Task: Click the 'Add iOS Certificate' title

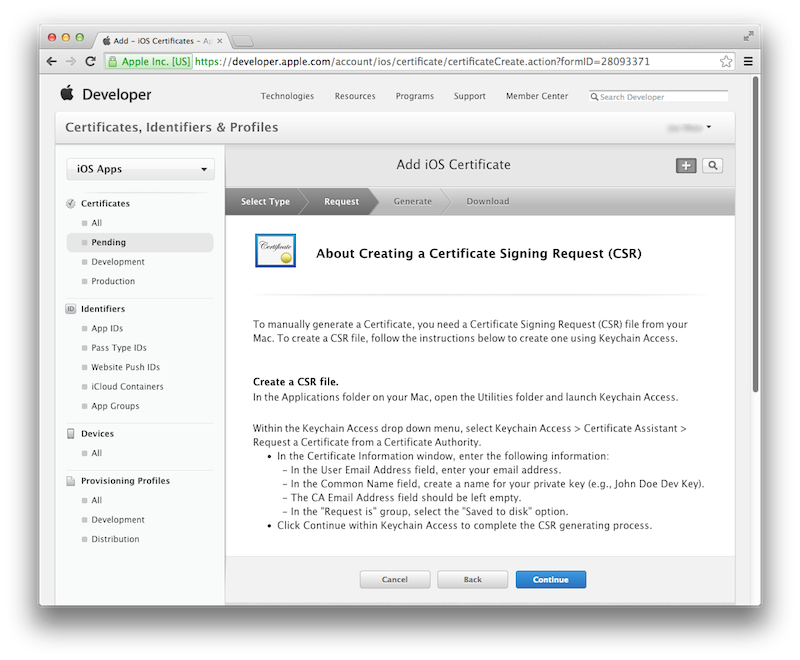Action: click(453, 165)
